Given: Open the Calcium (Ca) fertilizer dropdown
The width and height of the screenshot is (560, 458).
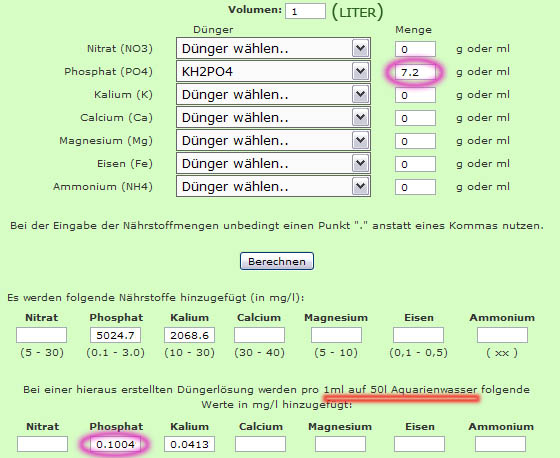Looking at the screenshot, I should (x=273, y=117).
